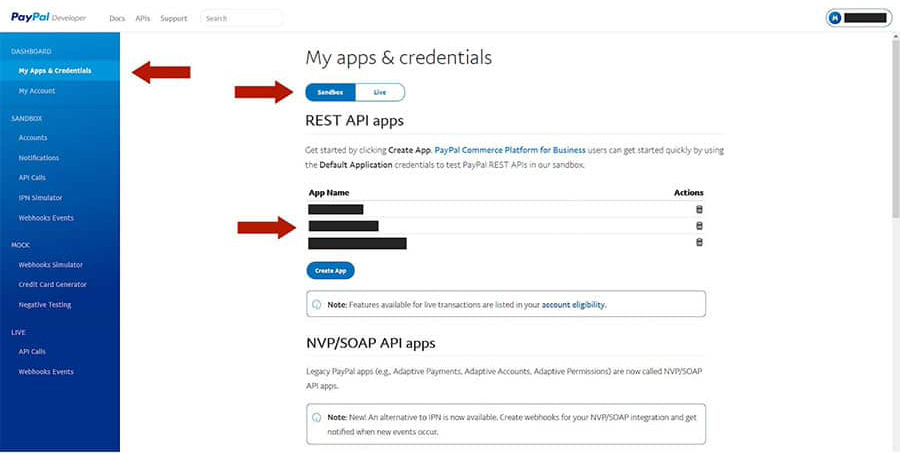Open sandbox Accounts in sidebar
The height and width of the screenshot is (453, 900).
coord(33,138)
